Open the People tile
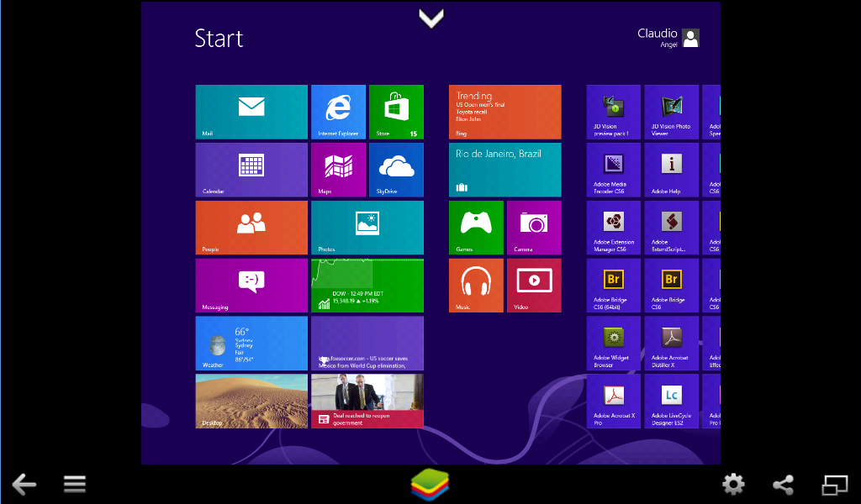The width and height of the screenshot is (861, 504). 251,228
